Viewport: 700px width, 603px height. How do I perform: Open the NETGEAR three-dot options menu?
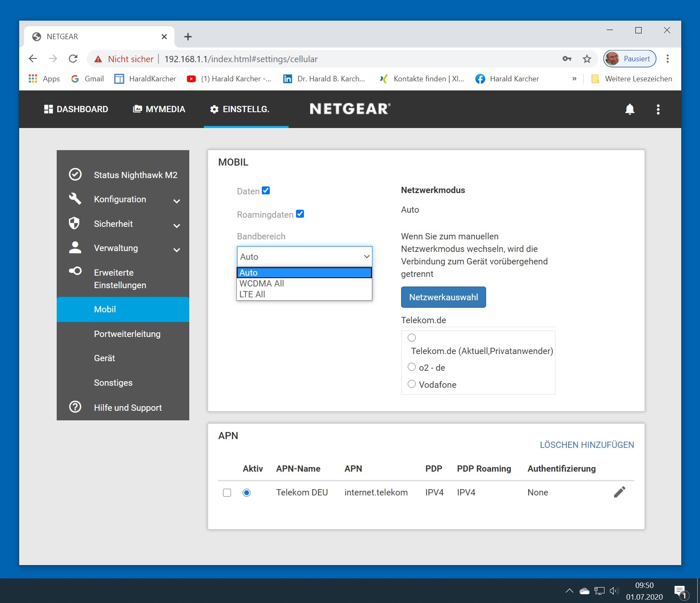(x=658, y=109)
